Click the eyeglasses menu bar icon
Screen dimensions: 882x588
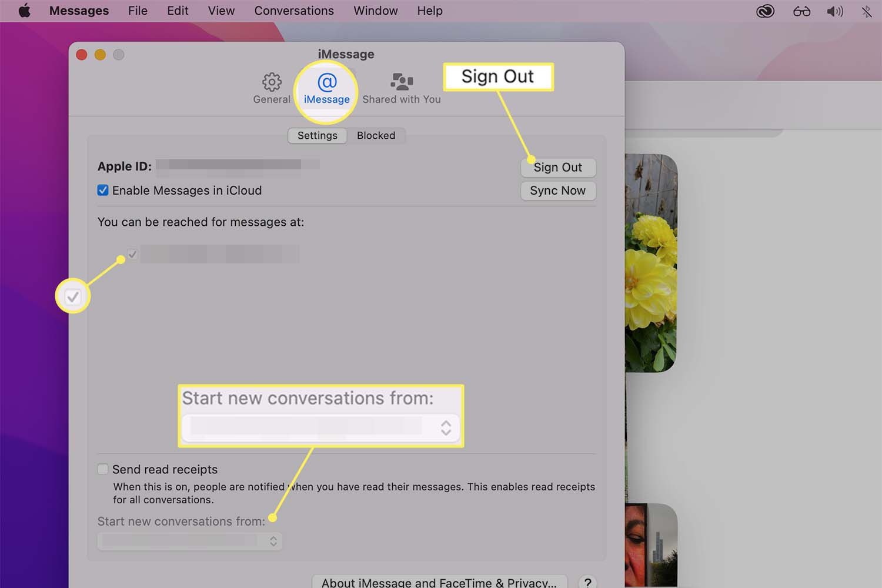pyautogui.click(x=801, y=11)
